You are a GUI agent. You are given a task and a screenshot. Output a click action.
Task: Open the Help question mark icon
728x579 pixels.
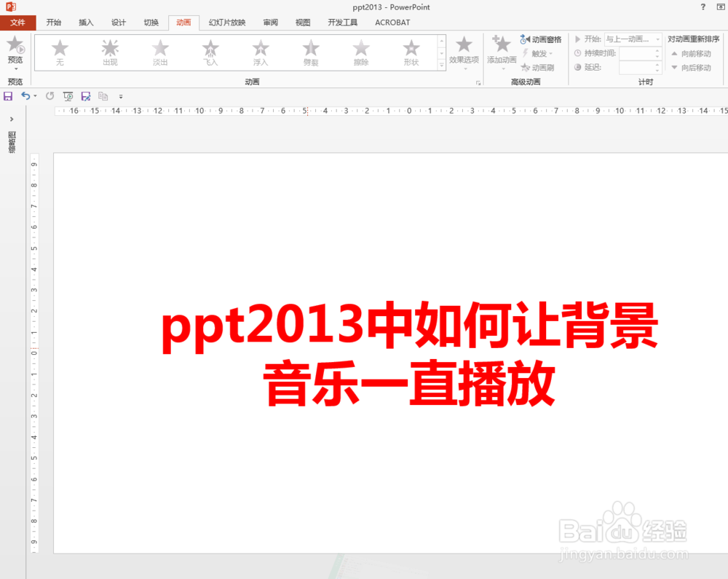tap(703, 7)
